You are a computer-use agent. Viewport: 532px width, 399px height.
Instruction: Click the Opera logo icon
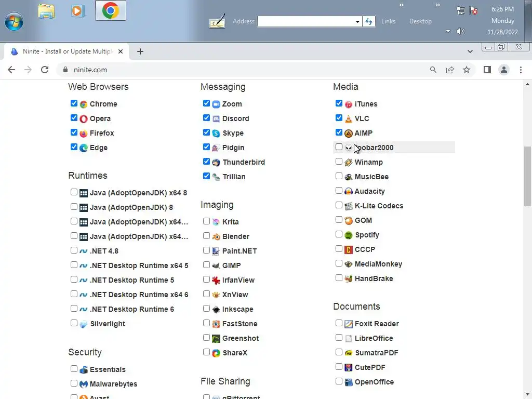tap(84, 119)
